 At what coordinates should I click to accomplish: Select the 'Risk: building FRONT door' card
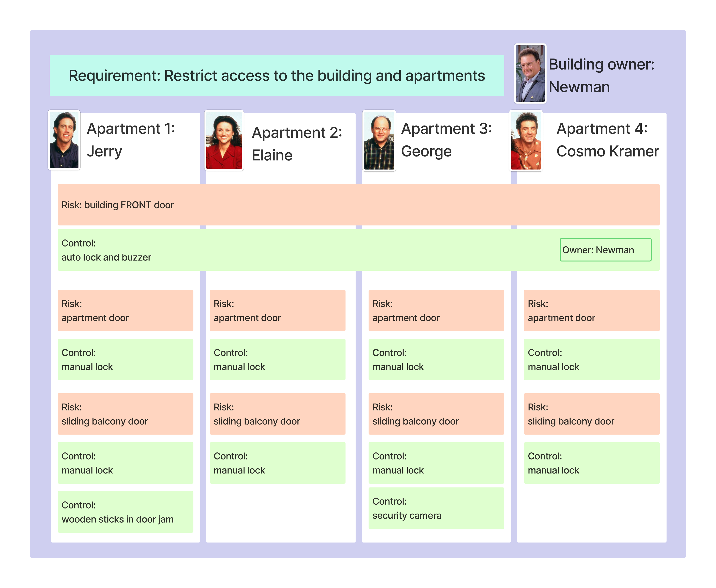[358, 205]
